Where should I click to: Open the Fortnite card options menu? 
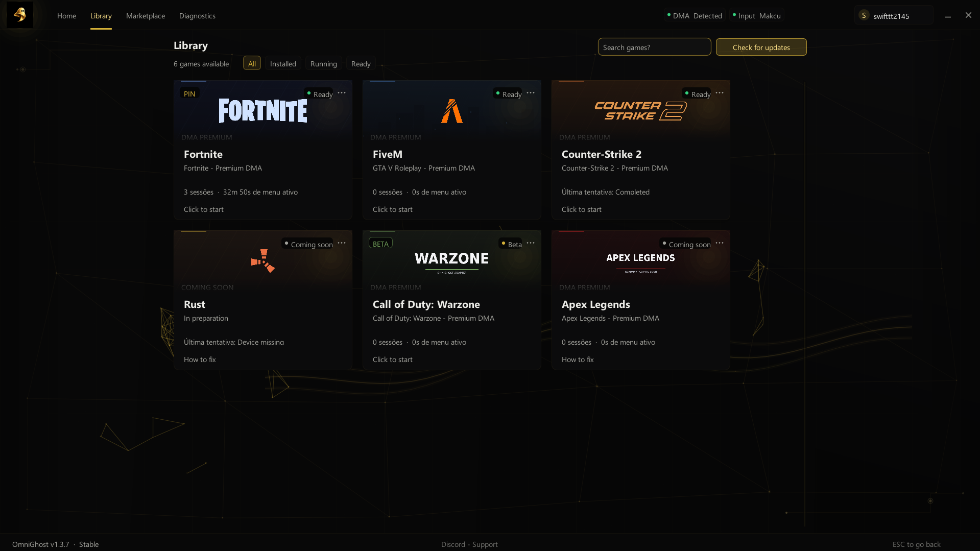pos(342,93)
